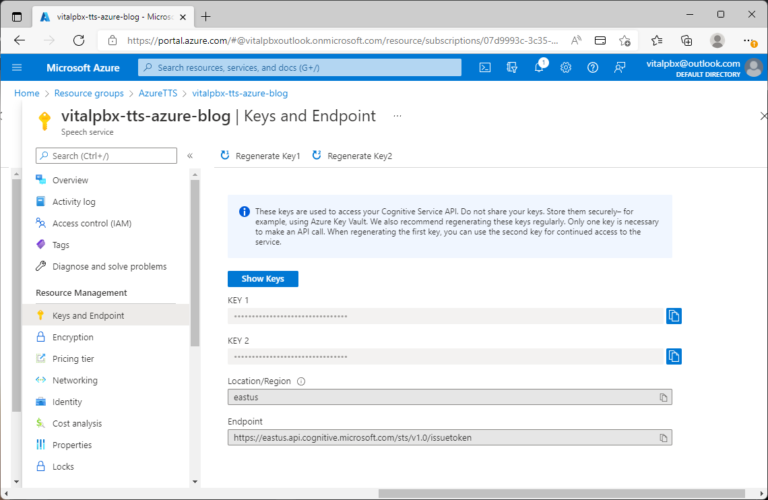Open the notifications bell
The image size is (768, 500).
pos(539,67)
